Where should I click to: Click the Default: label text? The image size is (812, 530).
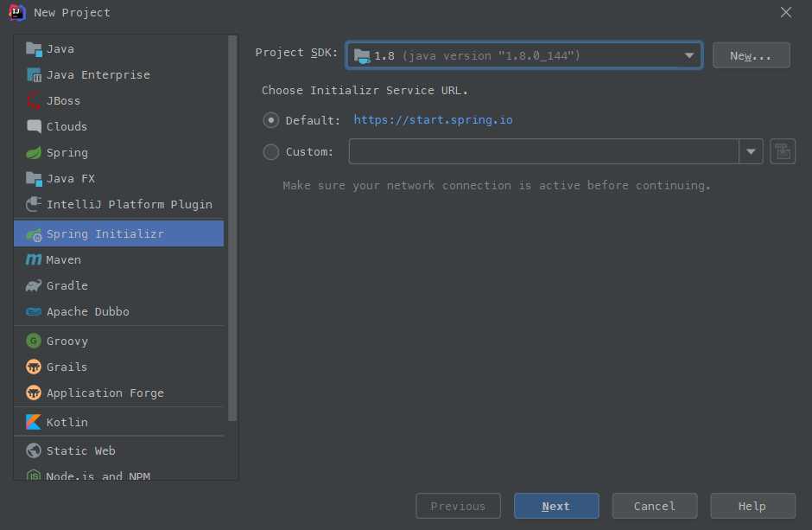click(313, 120)
